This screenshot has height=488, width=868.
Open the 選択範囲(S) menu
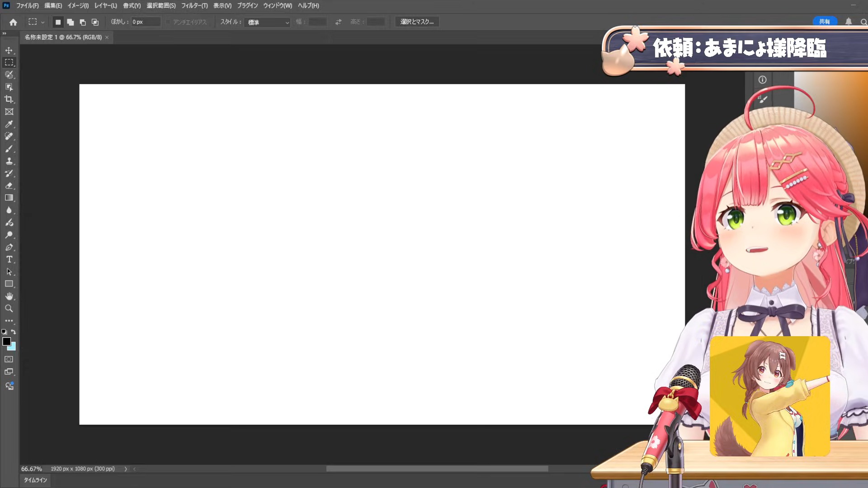tap(161, 6)
